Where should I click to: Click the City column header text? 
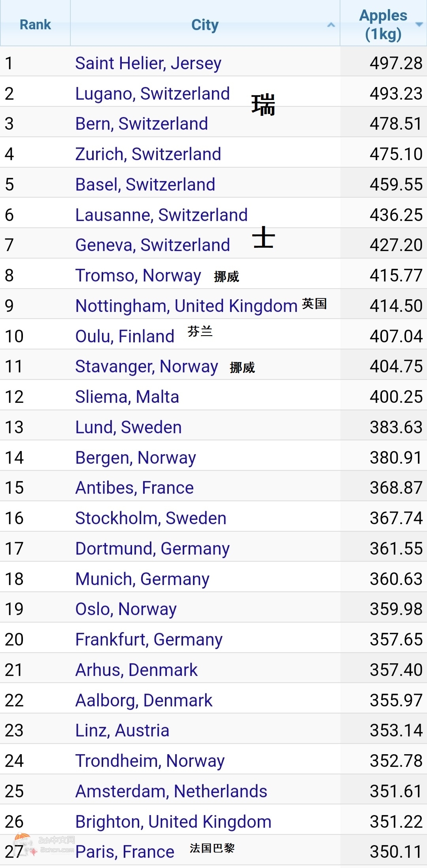click(x=205, y=25)
